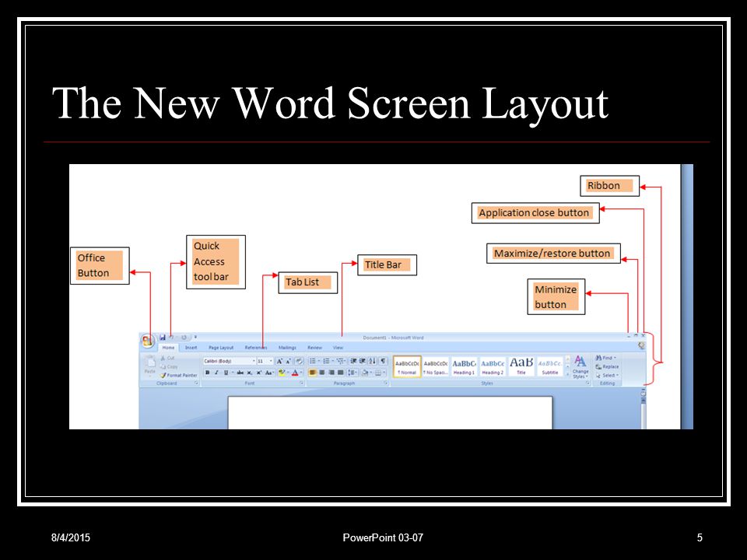Click Find in the Editing group
The width and height of the screenshot is (747, 560).
605,358
